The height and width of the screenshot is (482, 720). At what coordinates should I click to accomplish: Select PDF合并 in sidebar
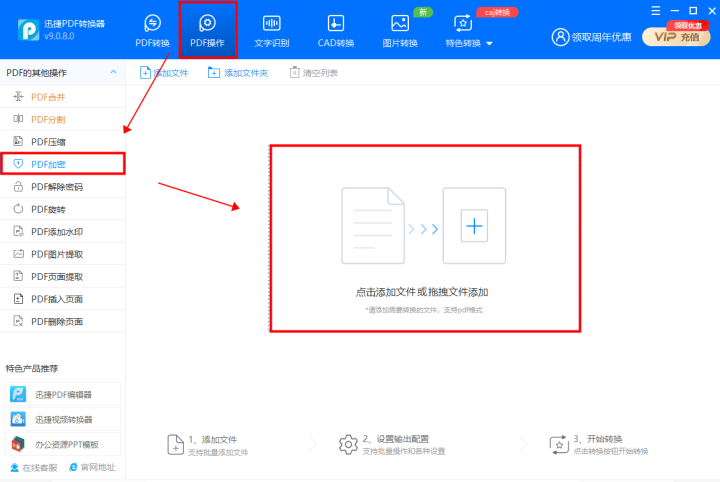(62, 97)
